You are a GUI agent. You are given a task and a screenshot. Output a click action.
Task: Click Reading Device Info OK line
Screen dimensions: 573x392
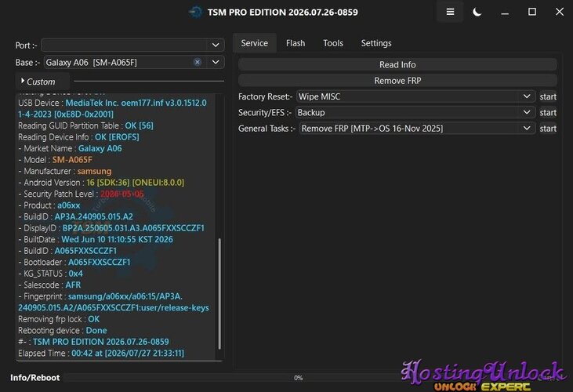[x=78, y=137]
